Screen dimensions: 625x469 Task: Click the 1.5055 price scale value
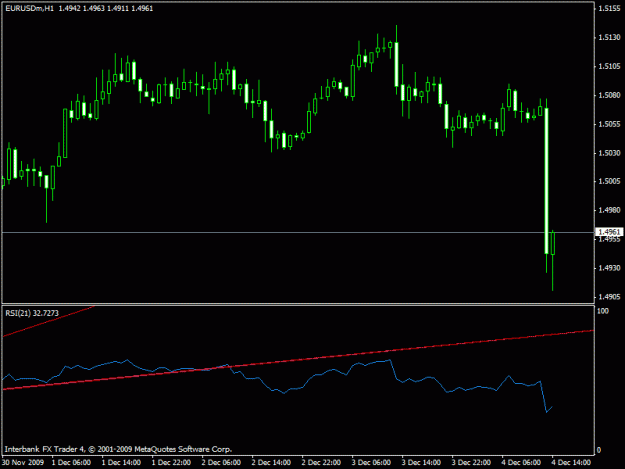click(609, 124)
